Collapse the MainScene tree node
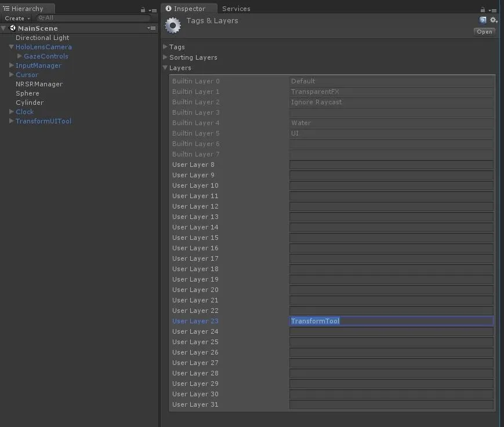The height and width of the screenshot is (427, 504). tap(3, 28)
